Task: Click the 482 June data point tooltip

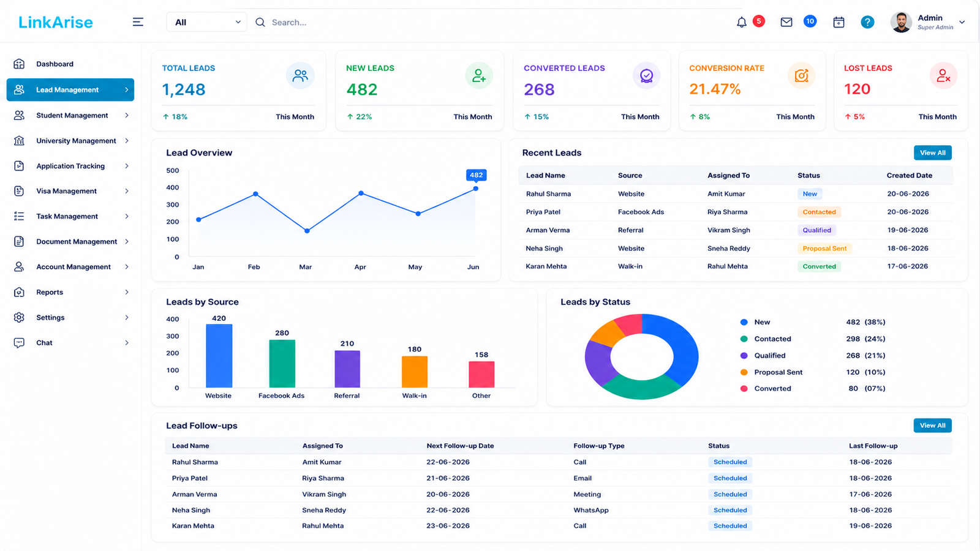Action: [476, 175]
